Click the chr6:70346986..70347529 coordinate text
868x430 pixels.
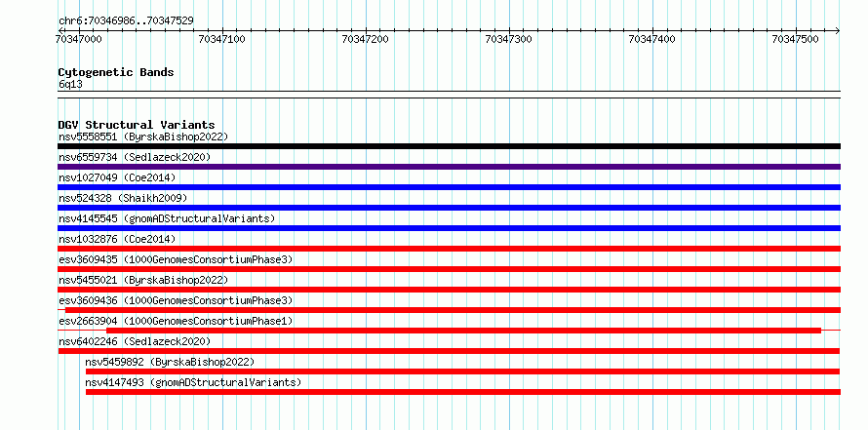pyautogui.click(x=126, y=21)
